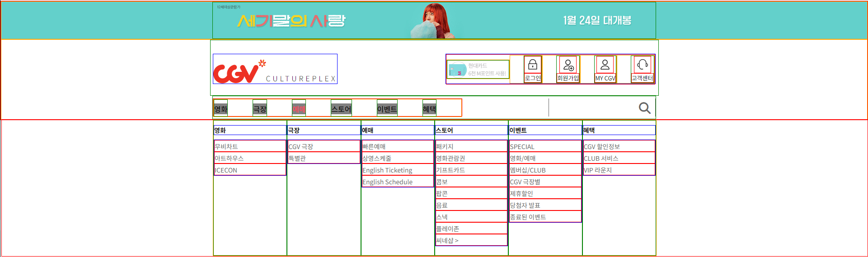This screenshot has height=257, width=868.
Task: Open VIP 라운지 in the benefits submenu
Action: [619, 170]
